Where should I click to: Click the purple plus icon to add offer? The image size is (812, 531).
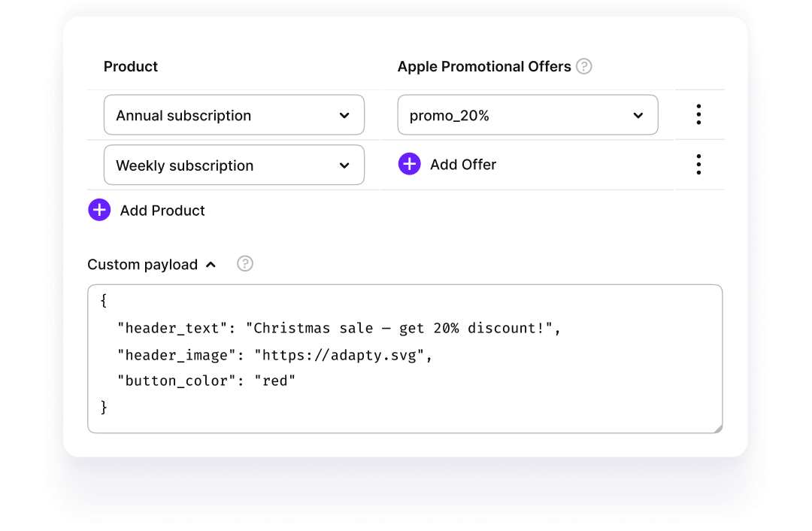tap(409, 163)
